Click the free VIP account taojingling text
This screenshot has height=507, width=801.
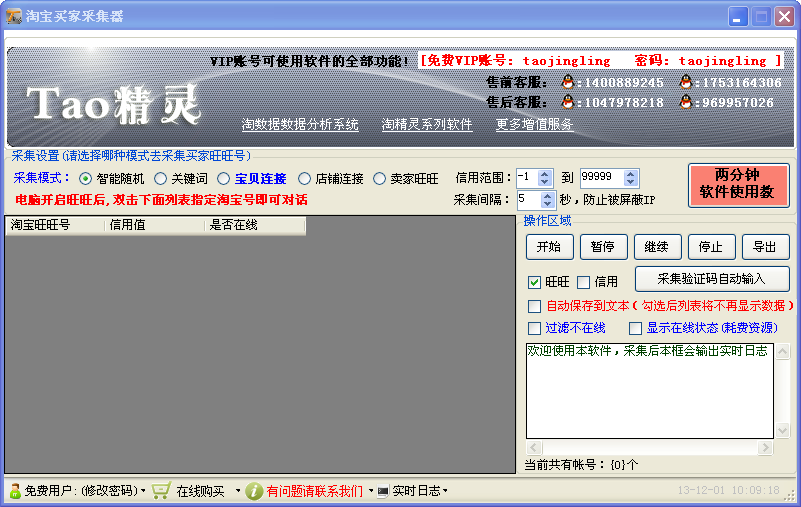600,61
